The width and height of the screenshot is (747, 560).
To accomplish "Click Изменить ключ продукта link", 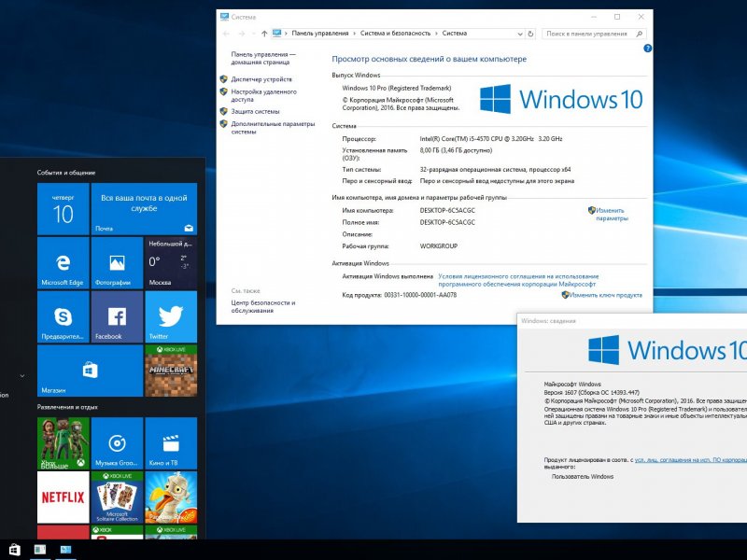I will [605, 295].
